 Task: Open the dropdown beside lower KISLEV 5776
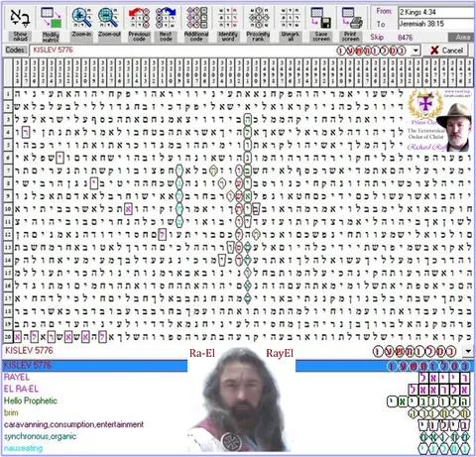point(468,351)
